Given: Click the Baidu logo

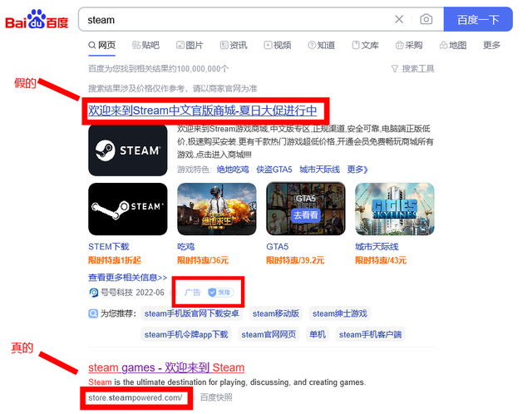Looking at the screenshot, I should point(37,19).
